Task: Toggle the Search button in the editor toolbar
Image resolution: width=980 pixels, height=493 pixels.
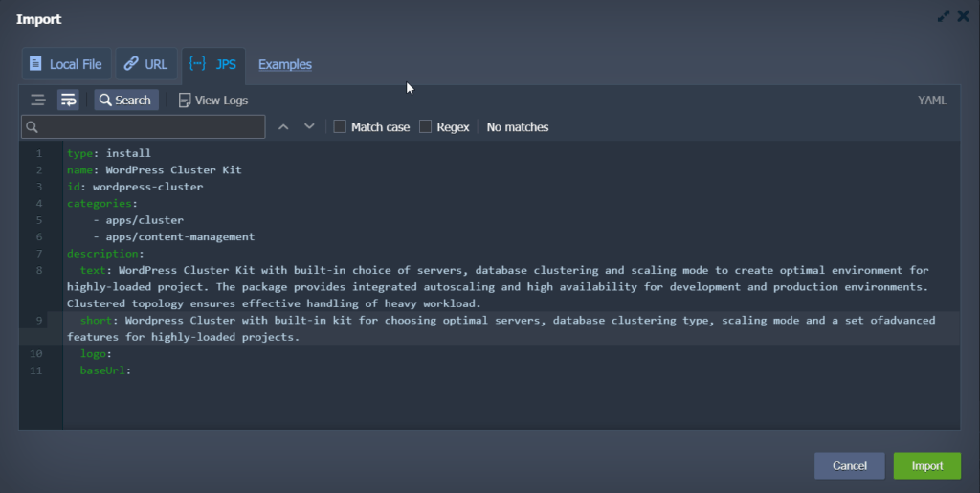Action: (x=126, y=100)
